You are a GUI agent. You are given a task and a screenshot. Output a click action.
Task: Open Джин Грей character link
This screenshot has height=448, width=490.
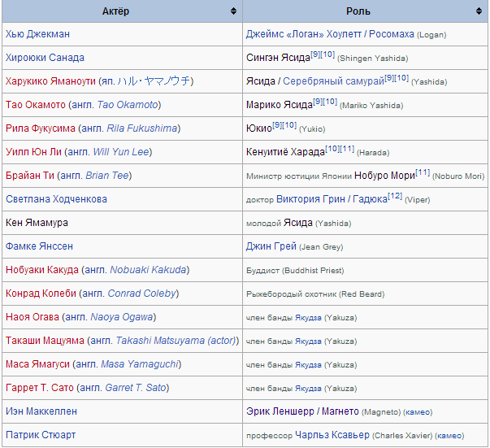pyautogui.click(x=271, y=246)
